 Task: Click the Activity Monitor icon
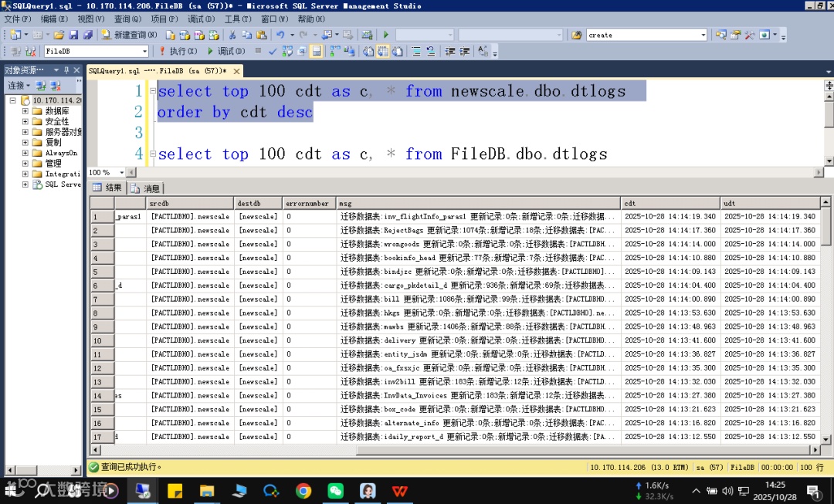367,35
